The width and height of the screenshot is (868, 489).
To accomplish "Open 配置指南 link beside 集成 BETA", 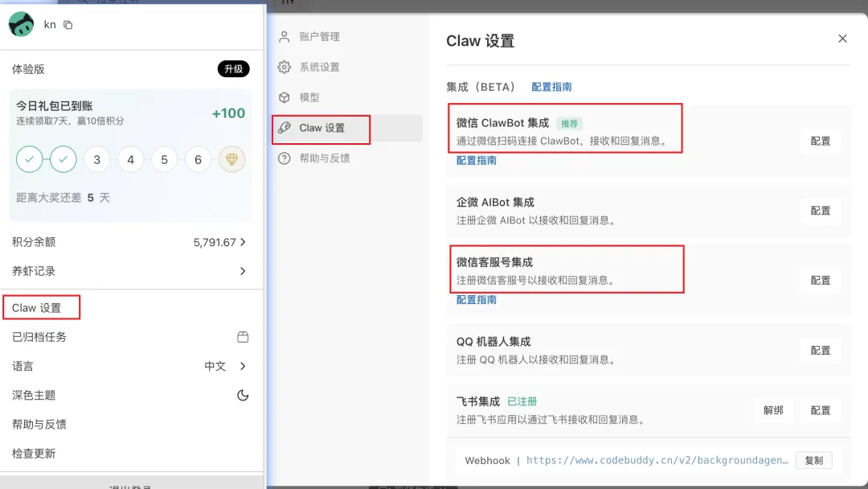I will 551,87.
